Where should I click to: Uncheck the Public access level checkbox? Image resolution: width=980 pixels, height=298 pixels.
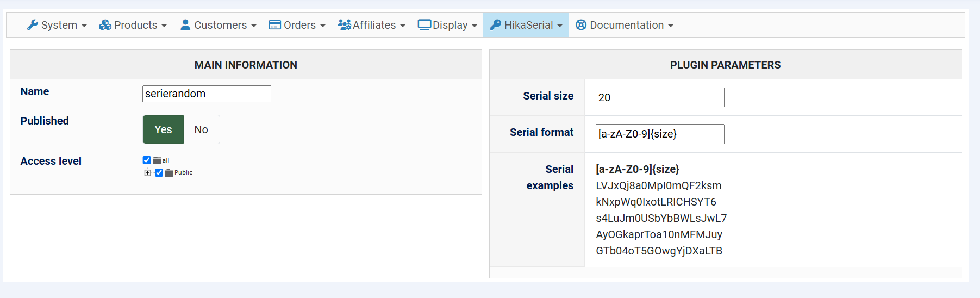[x=159, y=173]
